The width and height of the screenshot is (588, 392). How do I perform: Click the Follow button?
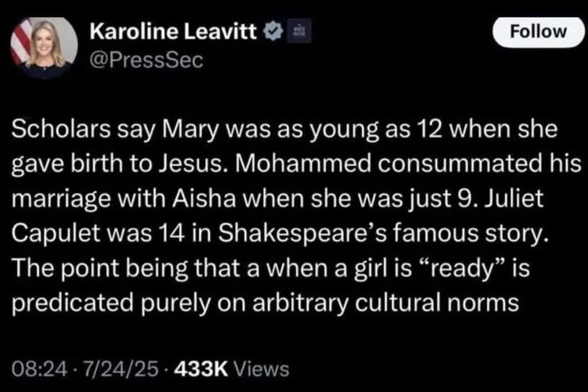tap(538, 31)
